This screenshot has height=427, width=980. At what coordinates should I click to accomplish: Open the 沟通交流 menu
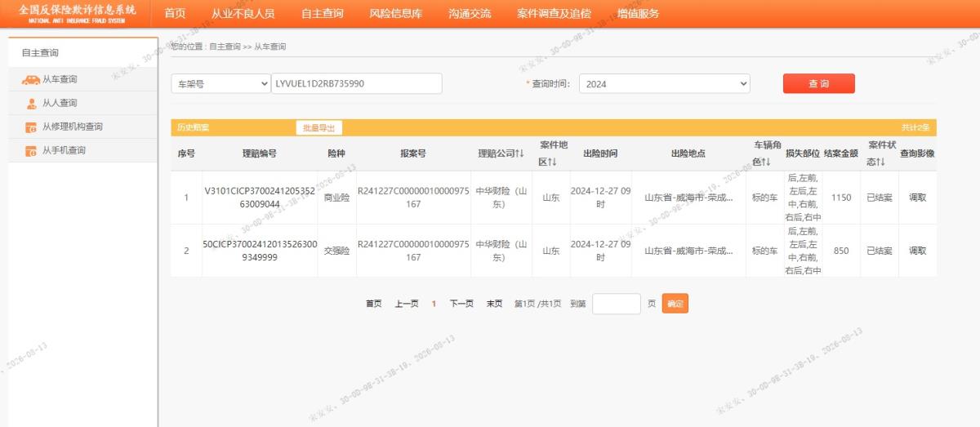pyautogui.click(x=470, y=14)
